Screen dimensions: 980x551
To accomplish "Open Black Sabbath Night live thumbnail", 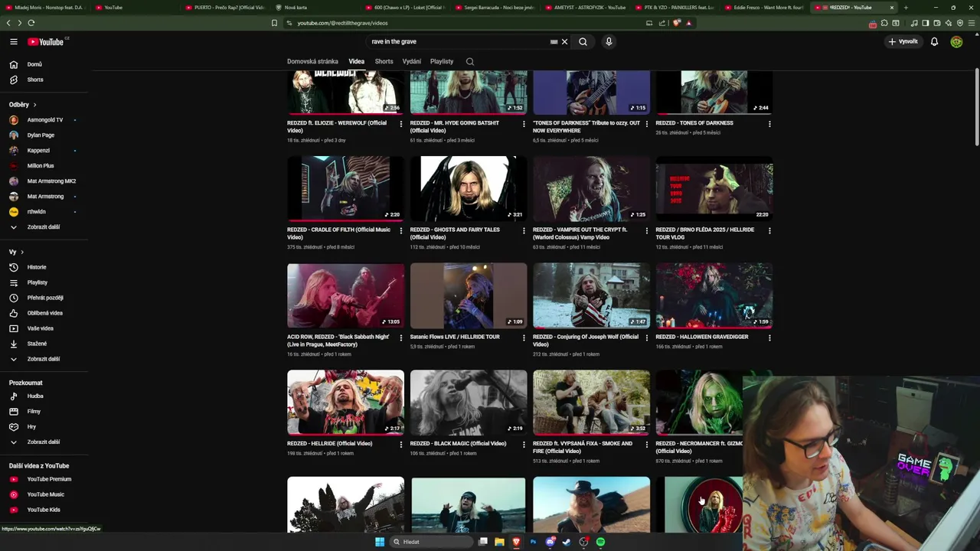I will click(x=345, y=295).
